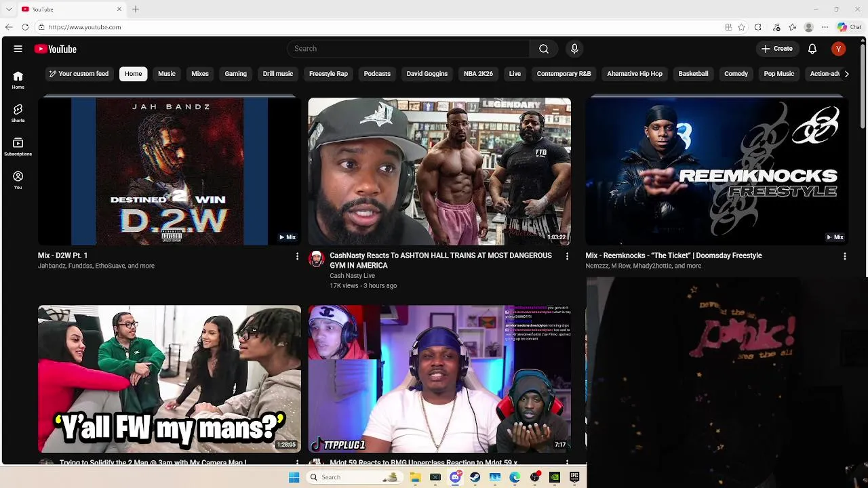The width and height of the screenshot is (868, 488).
Task: Close the YouTube browser tab
Action: click(x=119, y=9)
